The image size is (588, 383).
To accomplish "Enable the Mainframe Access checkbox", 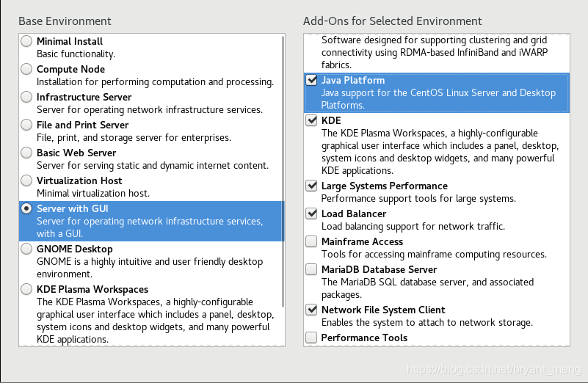I will (x=311, y=241).
